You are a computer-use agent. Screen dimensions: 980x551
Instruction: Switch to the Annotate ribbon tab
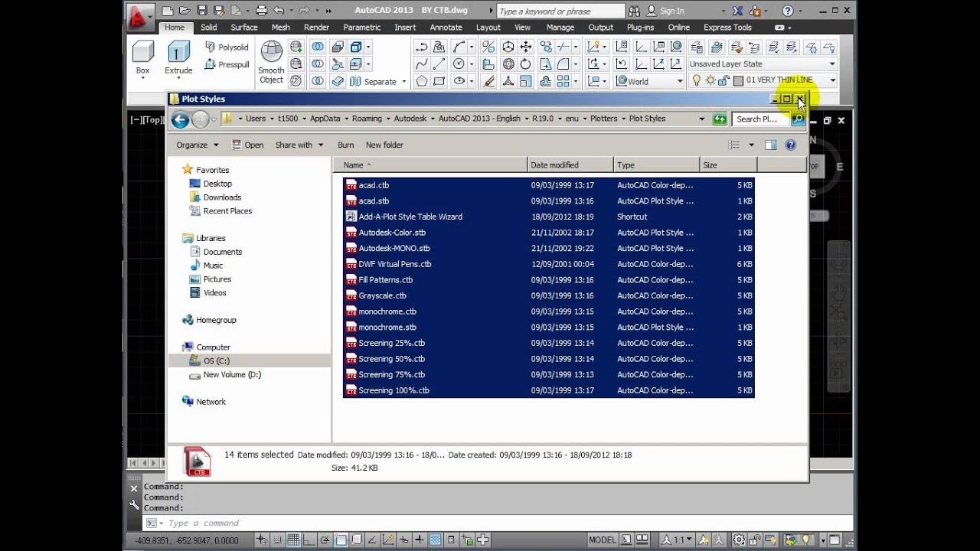[x=446, y=28]
